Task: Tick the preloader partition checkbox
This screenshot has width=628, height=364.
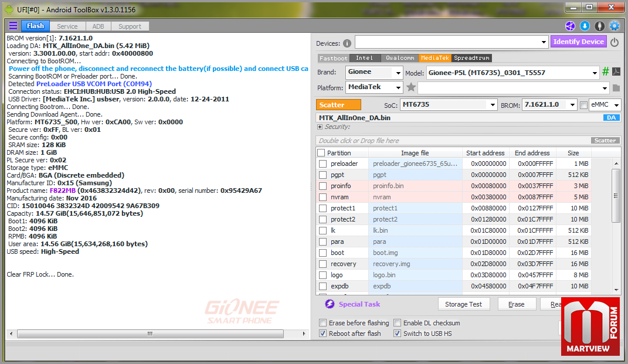Action: click(x=323, y=164)
